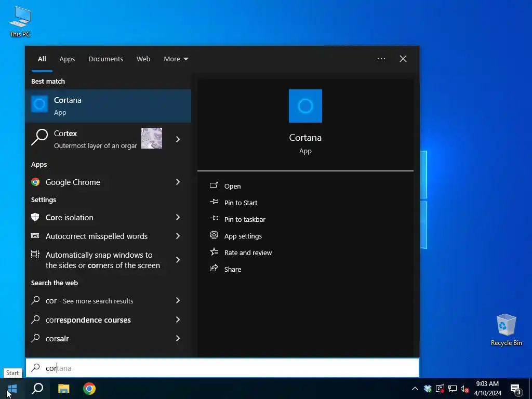
Task: Click the magnifier icon beside 'cor' web search
Action: (35, 300)
